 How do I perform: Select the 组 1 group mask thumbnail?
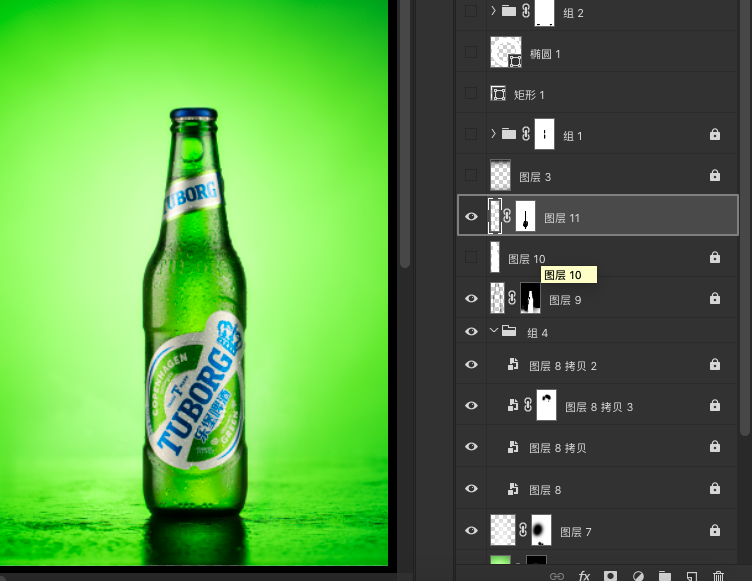544,133
